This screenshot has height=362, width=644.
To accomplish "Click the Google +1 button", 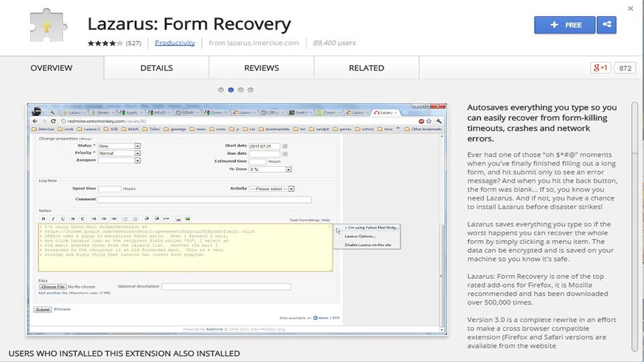I will pos(600,68).
